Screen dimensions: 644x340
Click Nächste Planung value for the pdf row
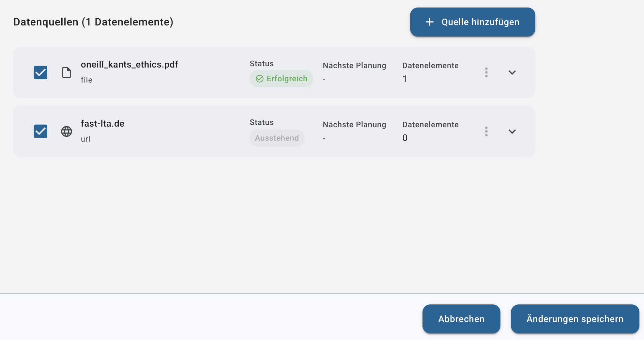tap(324, 79)
